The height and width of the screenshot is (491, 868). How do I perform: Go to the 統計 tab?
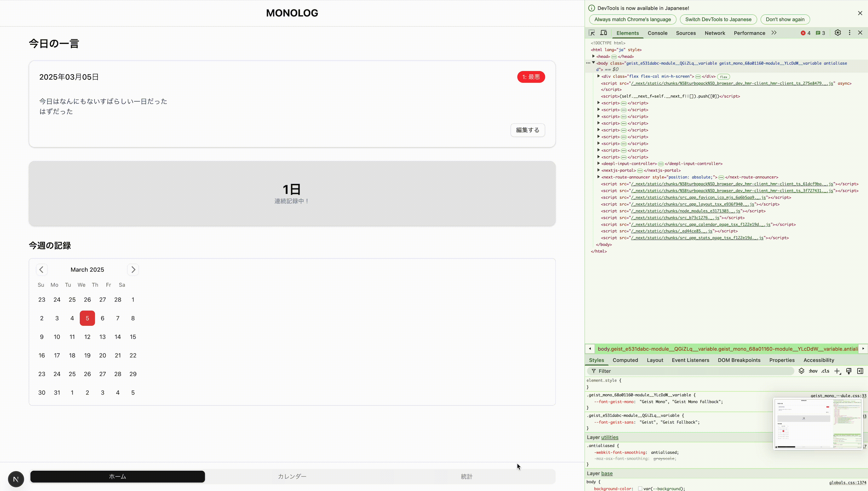pyautogui.click(x=467, y=477)
